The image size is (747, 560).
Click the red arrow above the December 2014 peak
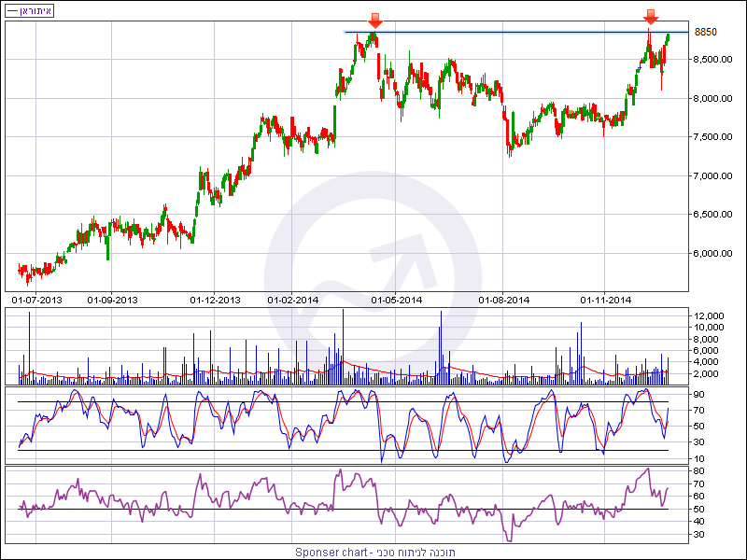(x=651, y=17)
